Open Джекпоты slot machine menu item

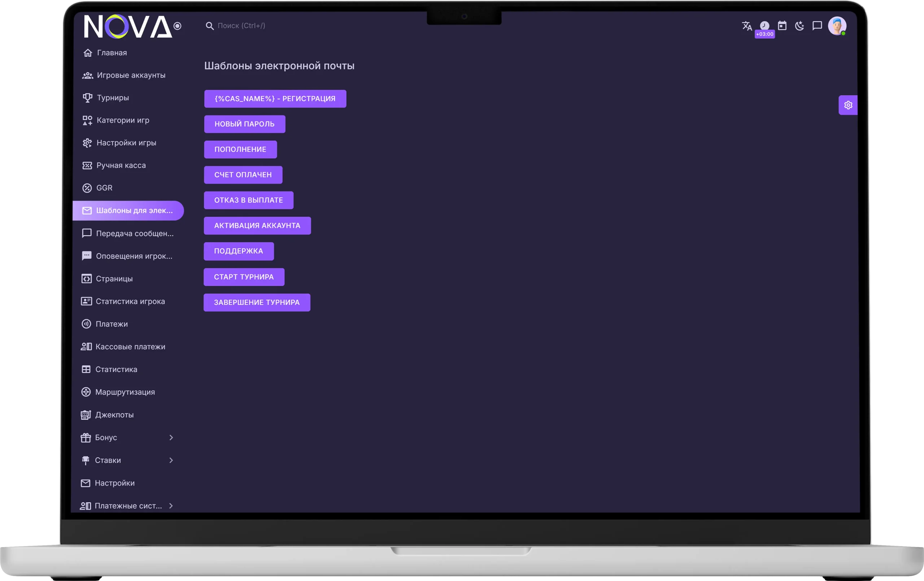coord(114,415)
